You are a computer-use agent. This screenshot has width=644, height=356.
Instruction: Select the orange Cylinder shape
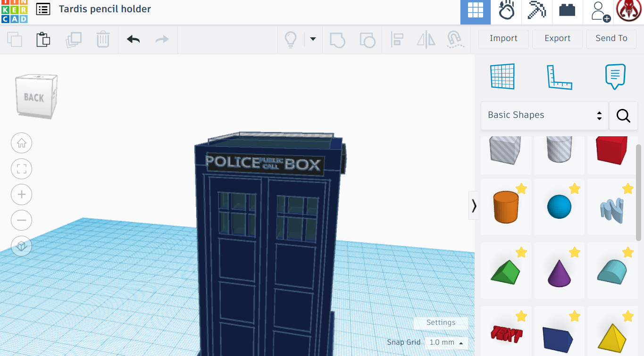point(505,207)
